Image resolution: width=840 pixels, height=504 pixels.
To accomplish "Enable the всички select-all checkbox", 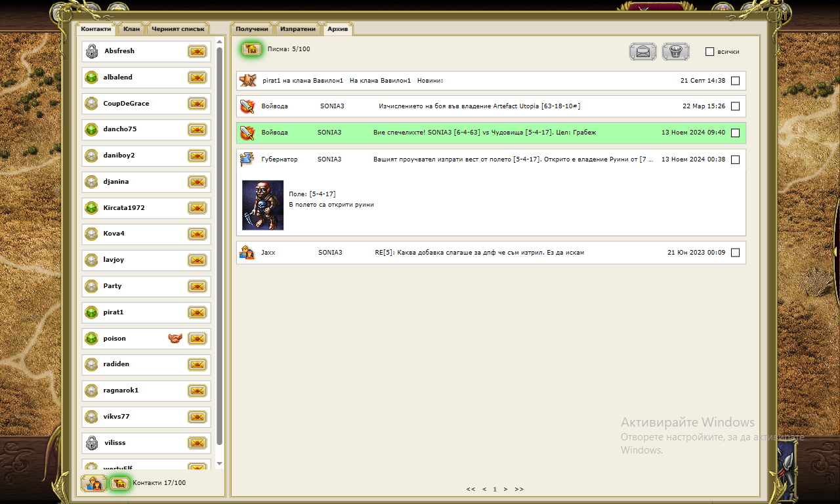I will coord(709,52).
